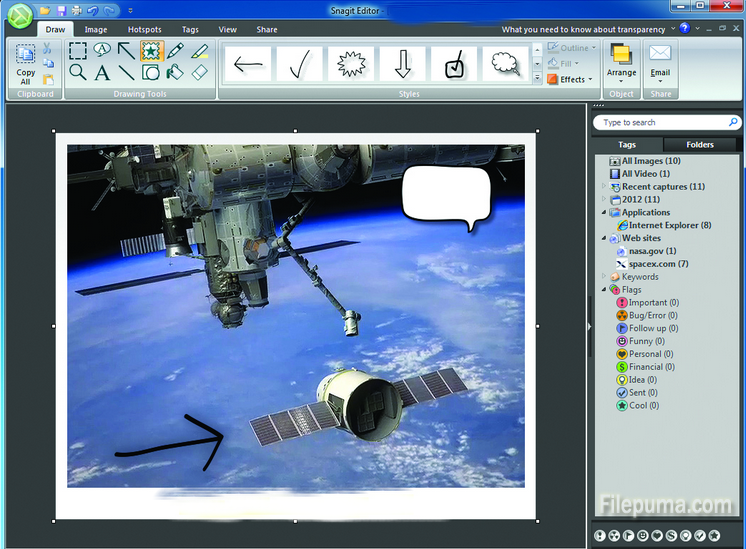Click Copy All in Clipboard group
The width and height of the screenshot is (746, 549).
click(x=25, y=64)
